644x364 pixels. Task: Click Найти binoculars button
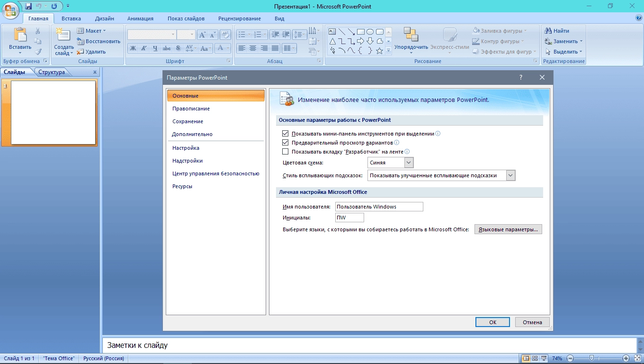557,31
